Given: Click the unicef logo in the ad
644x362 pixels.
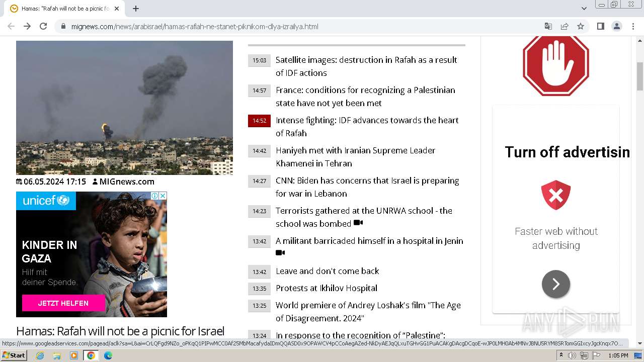Looking at the screenshot, I should point(46,201).
